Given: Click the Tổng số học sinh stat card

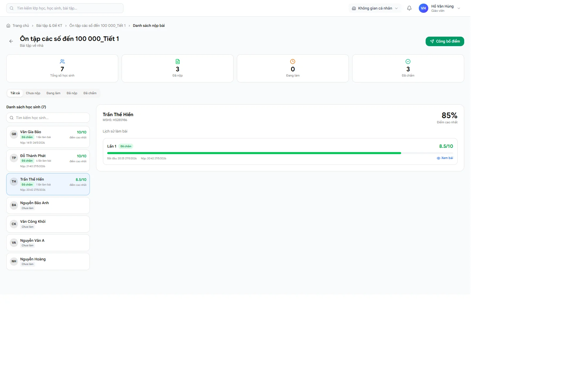Looking at the screenshot, I should point(62,68).
